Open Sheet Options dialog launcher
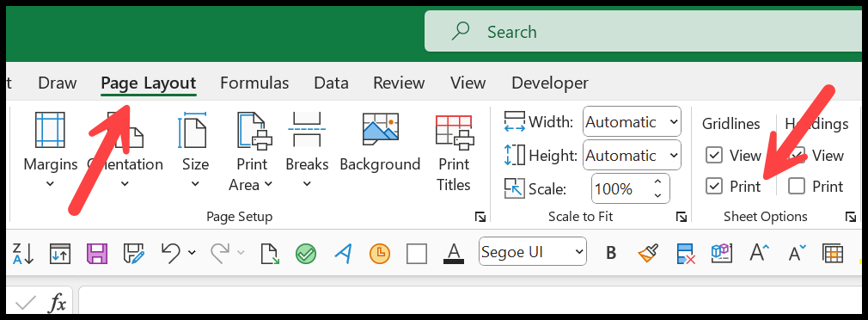Image resolution: width=868 pixels, height=320 pixels. coord(851,218)
